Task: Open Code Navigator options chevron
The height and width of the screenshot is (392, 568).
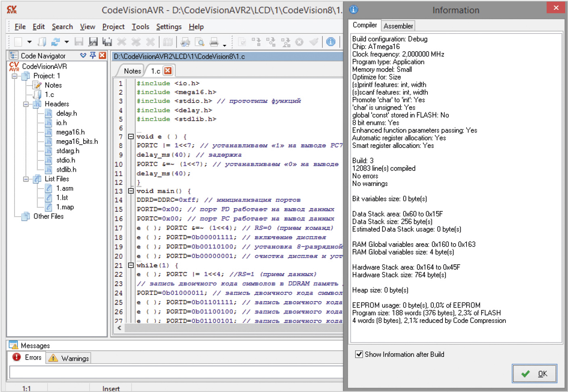Action: tap(83, 55)
